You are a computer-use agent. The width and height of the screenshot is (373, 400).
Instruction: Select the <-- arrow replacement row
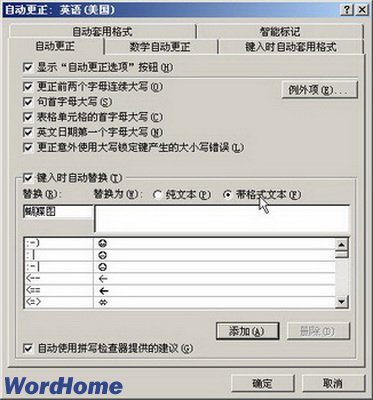(x=180, y=278)
